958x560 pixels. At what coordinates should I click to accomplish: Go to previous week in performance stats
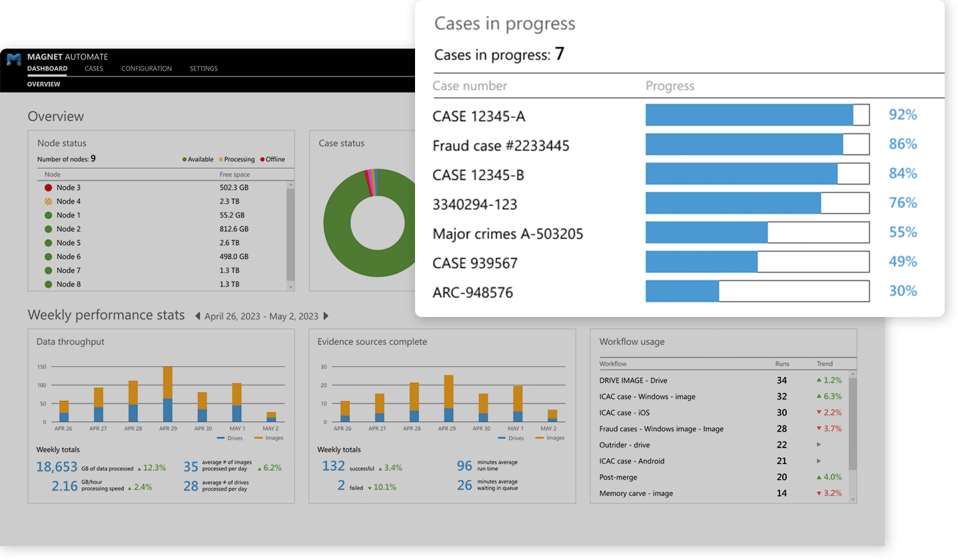coord(198,316)
